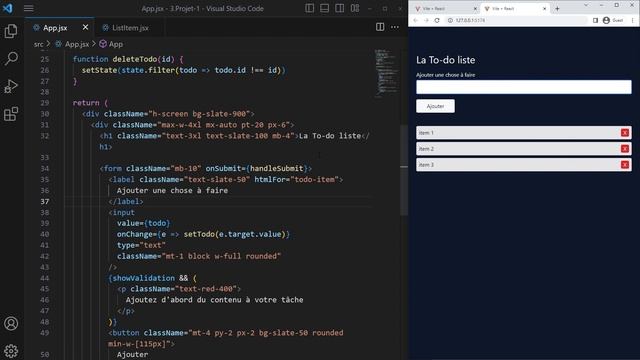640x360 pixels.
Task: Click the VS Code logo icon
Action: (x=8, y=8)
